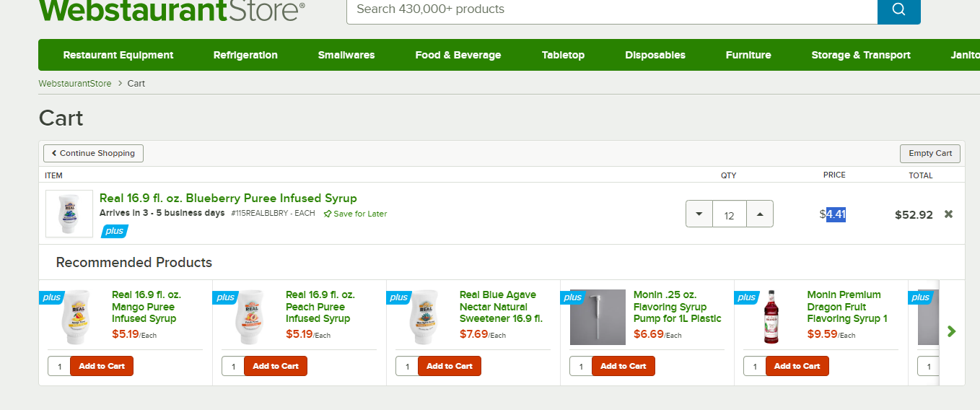The width and height of the screenshot is (980, 410).
Task: Click the highlighted price 4.41
Action: pos(836,214)
